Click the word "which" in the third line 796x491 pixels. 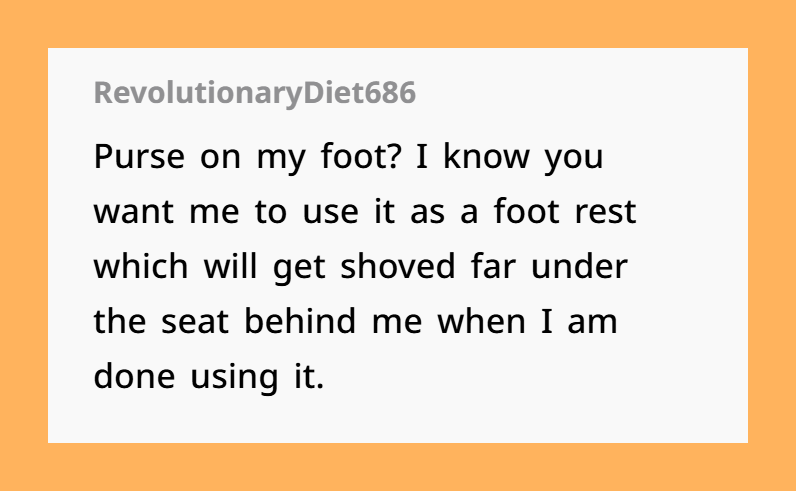[141, 267]
